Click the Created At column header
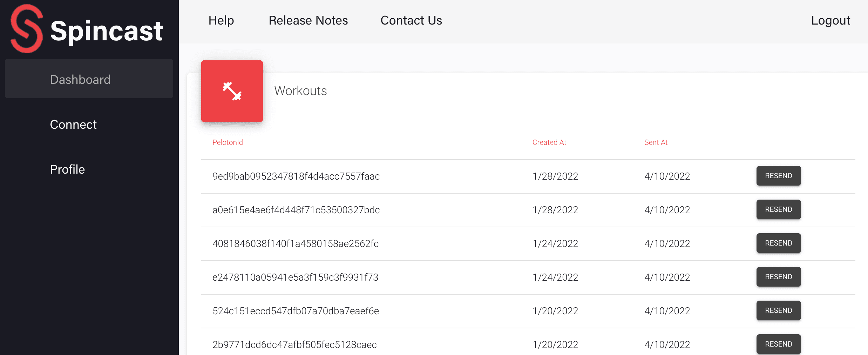This screenshot has width=868, height=355. pos(549,142)
